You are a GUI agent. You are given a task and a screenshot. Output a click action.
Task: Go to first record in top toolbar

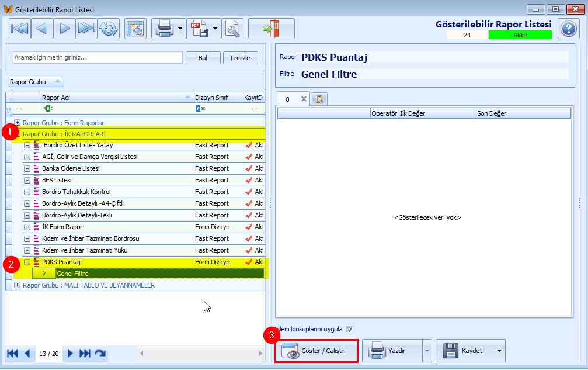pyautogui.click(x=19, y=29)
